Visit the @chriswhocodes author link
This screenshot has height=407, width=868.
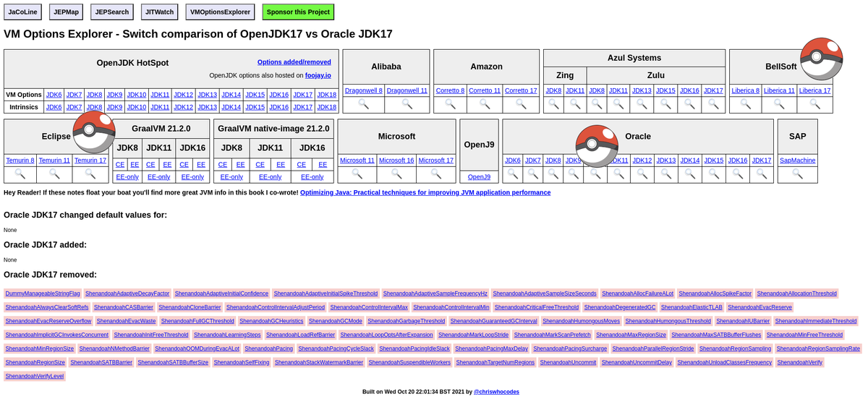click(x=496, y=392)
